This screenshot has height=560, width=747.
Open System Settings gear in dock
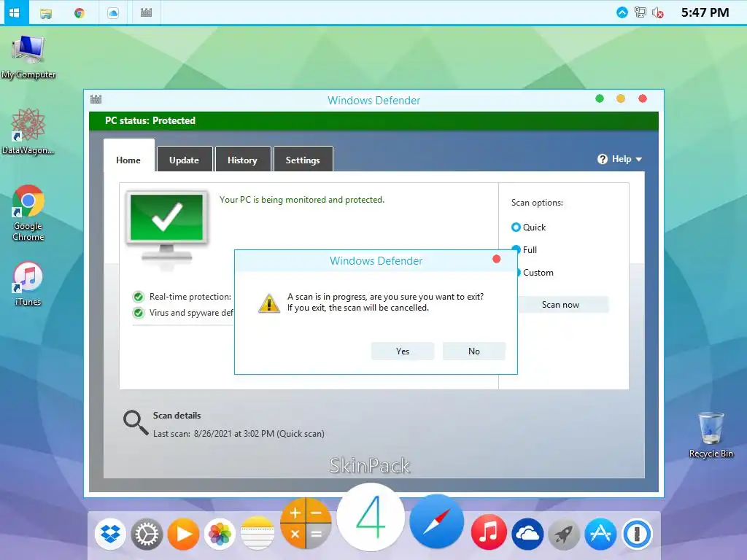(x=147, y=534)
